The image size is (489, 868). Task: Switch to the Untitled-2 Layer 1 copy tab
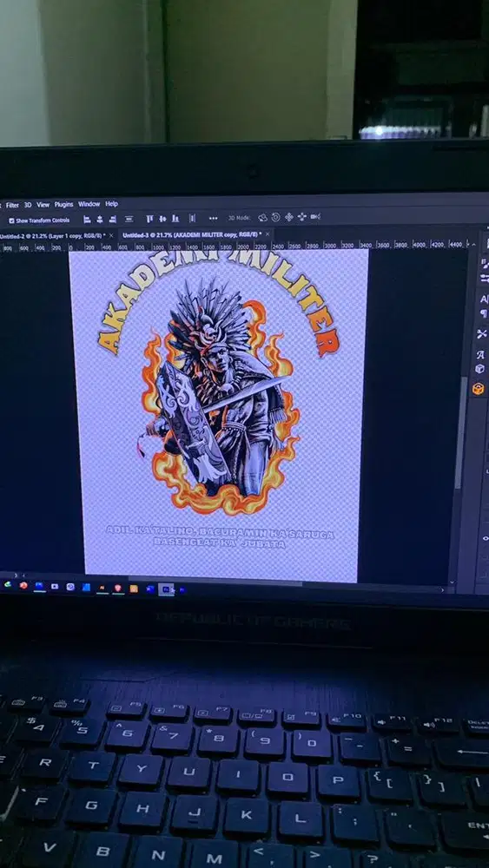[53, 236]
